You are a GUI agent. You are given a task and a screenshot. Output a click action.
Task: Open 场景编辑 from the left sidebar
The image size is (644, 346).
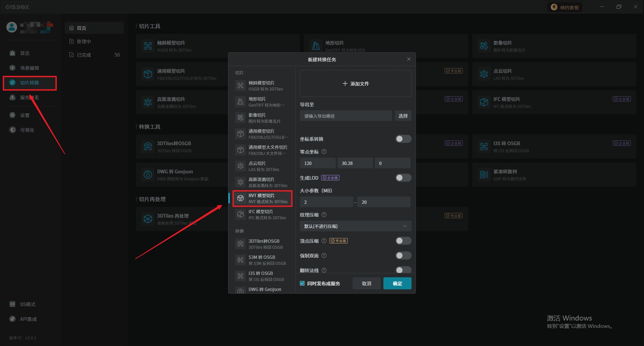(x=30, y=68)
